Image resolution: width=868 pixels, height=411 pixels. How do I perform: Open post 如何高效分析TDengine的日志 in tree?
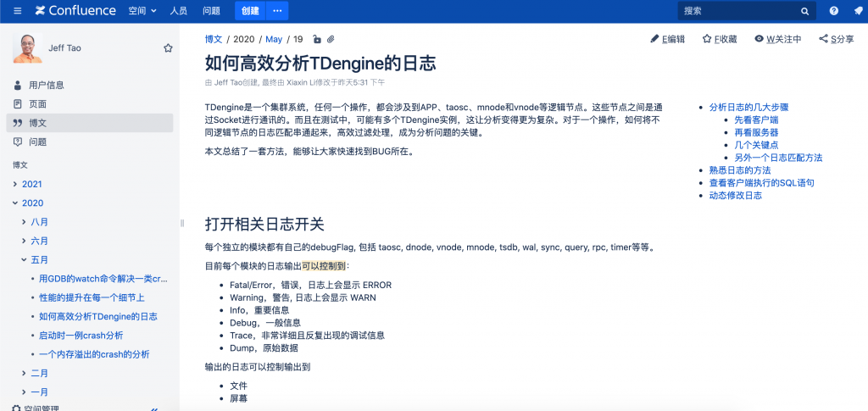click(98, 316)
